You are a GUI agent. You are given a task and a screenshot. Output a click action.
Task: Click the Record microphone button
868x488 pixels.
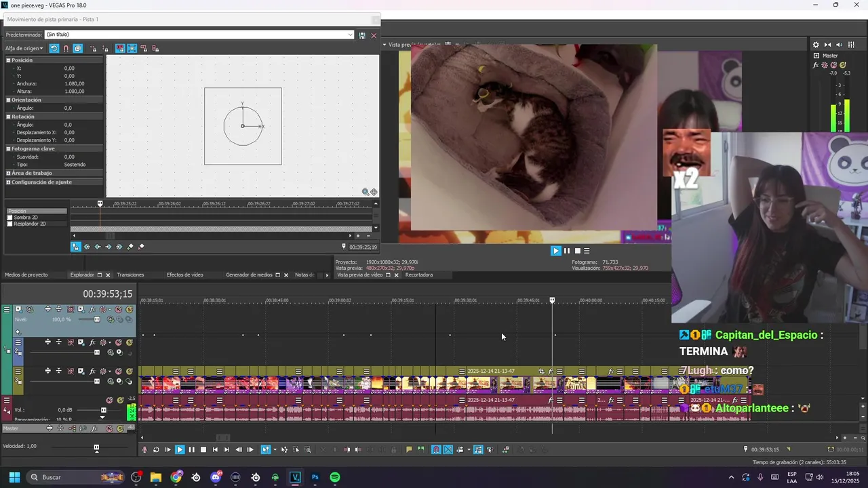coord(144,449)
